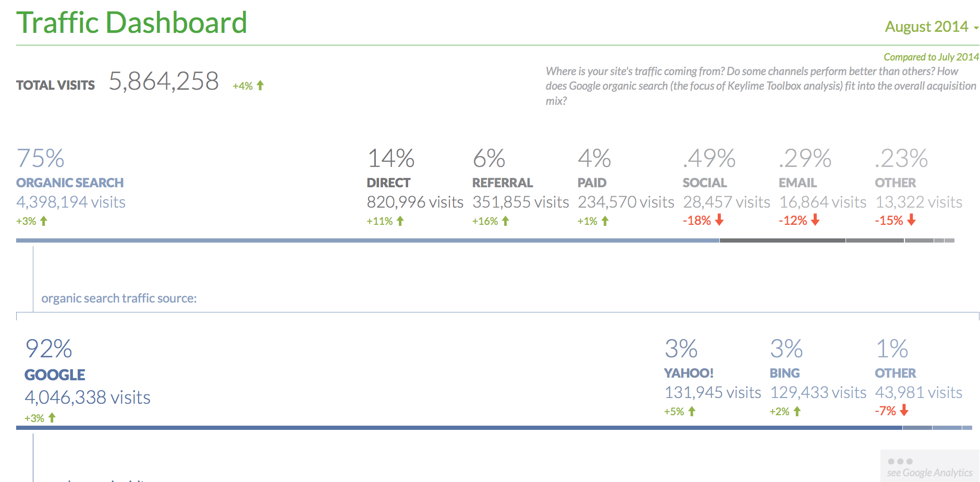Click the Direct traffic up arrow icon
The height and width of the screenshot is (482, 980).
[x=400, y=221]
